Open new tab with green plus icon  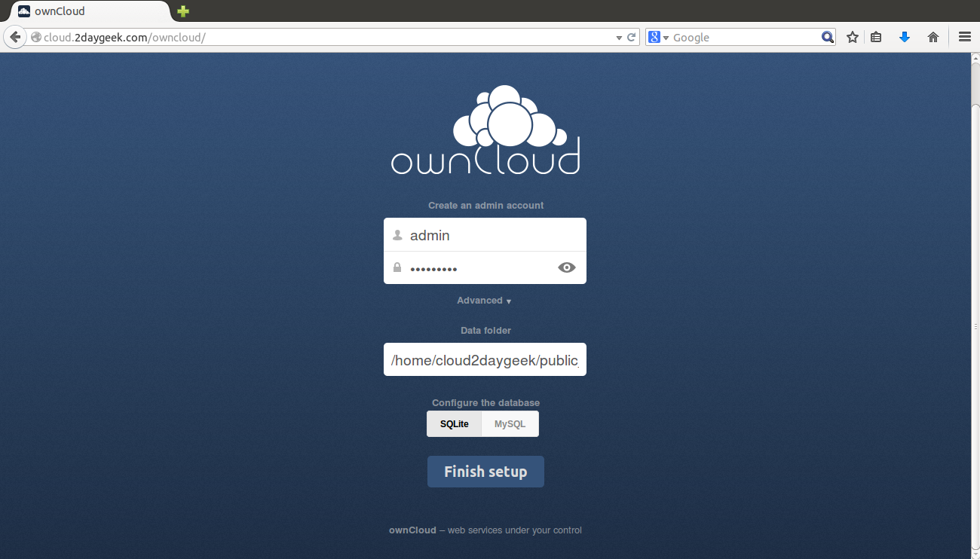[x=183, y=11]
